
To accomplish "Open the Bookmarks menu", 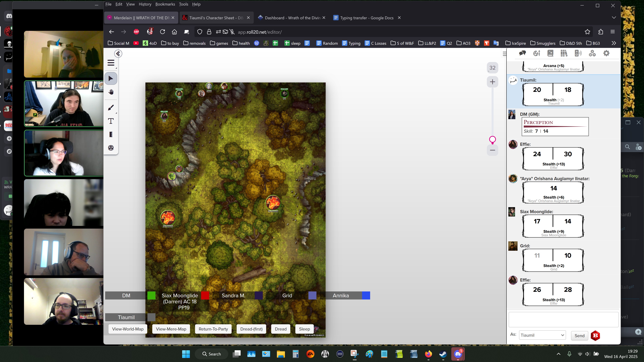I will coord(165,4).
